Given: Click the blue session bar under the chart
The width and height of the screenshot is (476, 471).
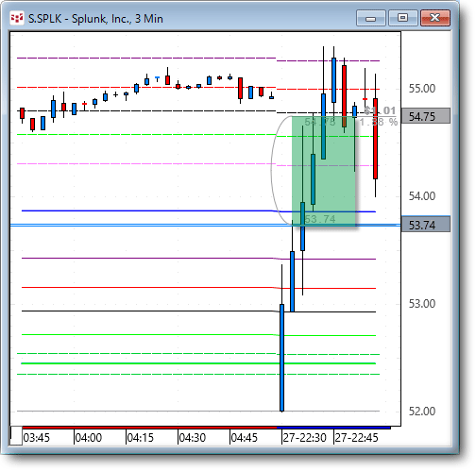Looking at the screenshot, I should pos(333,428).
